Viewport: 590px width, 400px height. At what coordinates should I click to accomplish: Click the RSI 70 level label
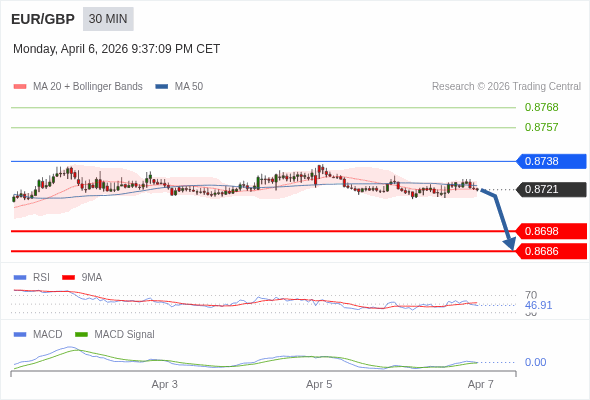pos(531,295)
